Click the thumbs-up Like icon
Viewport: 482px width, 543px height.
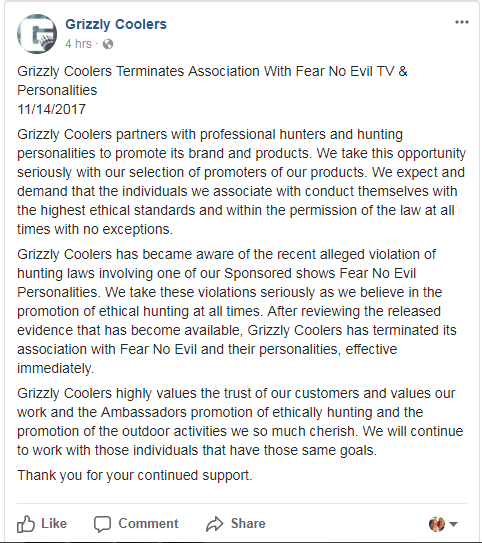(26, 524)
